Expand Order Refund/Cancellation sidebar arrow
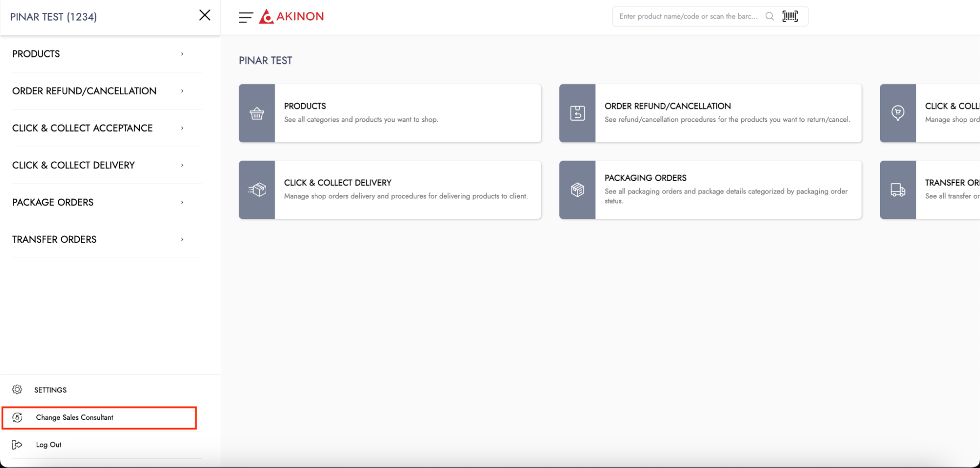 pos(182,91)
